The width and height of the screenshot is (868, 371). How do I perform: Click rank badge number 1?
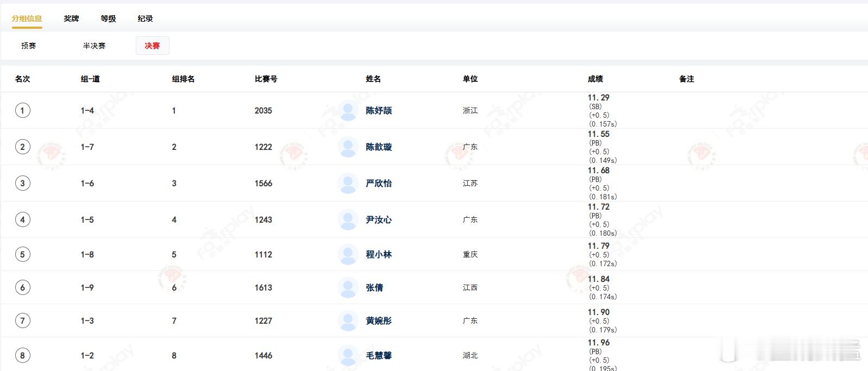(x=22, y=110)
